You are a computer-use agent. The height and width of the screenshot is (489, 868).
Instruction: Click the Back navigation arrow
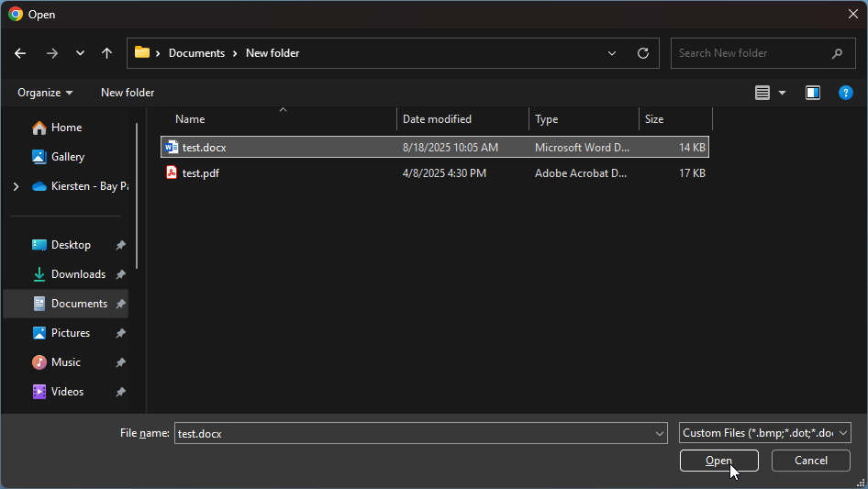click(x=20, y=53)
